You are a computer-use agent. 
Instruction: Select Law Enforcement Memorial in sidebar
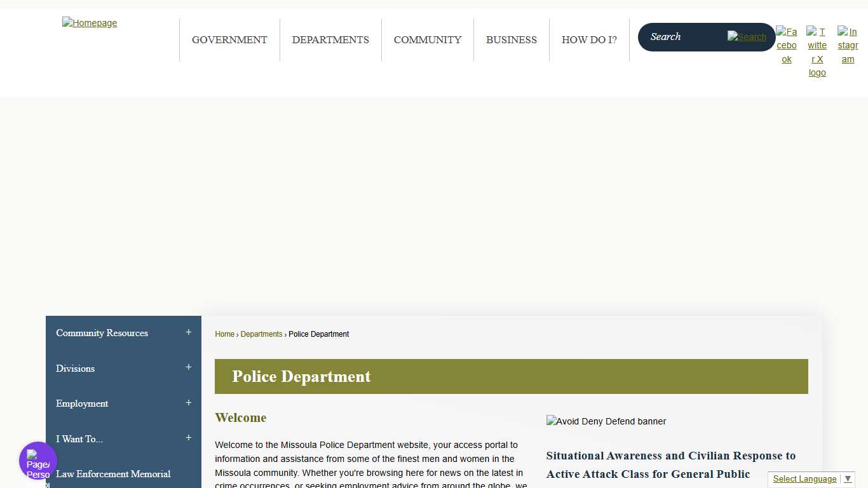click(113, 474)
